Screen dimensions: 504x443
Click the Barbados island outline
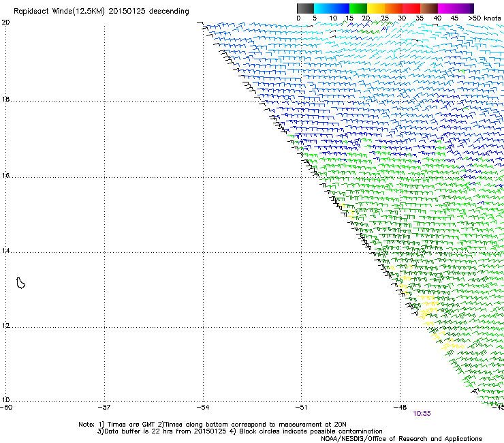pos(20,283)
